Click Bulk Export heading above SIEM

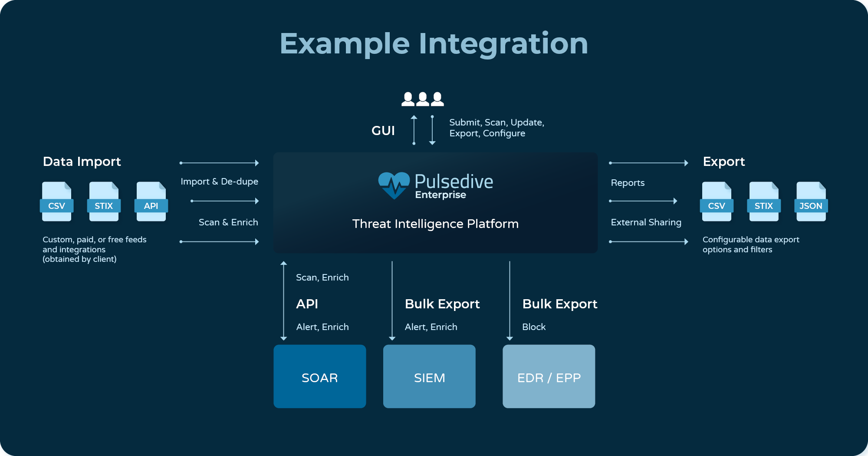pos(442,304)
